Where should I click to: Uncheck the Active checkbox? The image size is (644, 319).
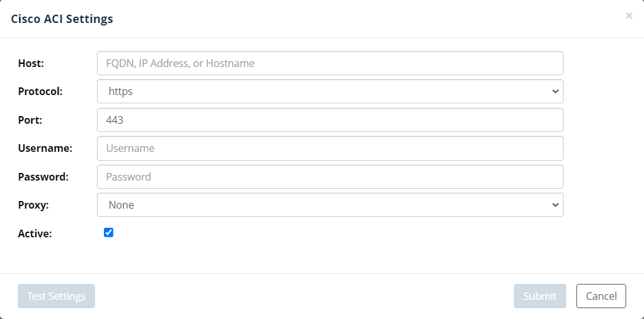[108, 233]
